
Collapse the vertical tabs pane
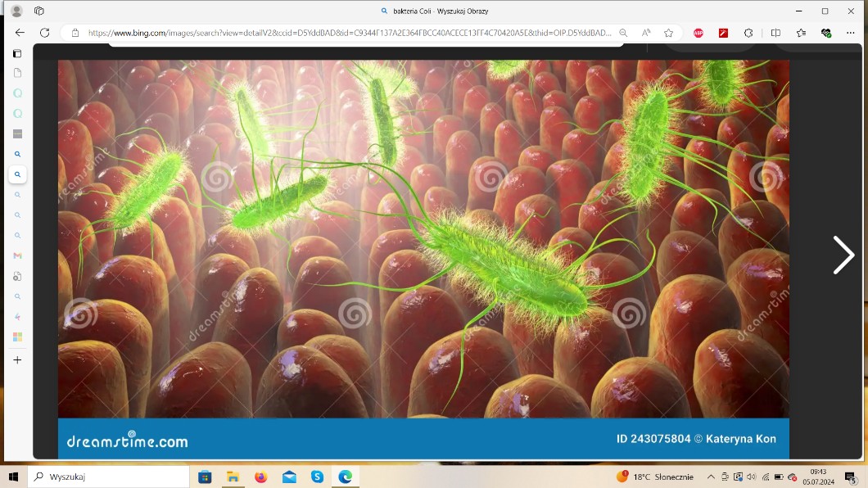coord(17,53)
